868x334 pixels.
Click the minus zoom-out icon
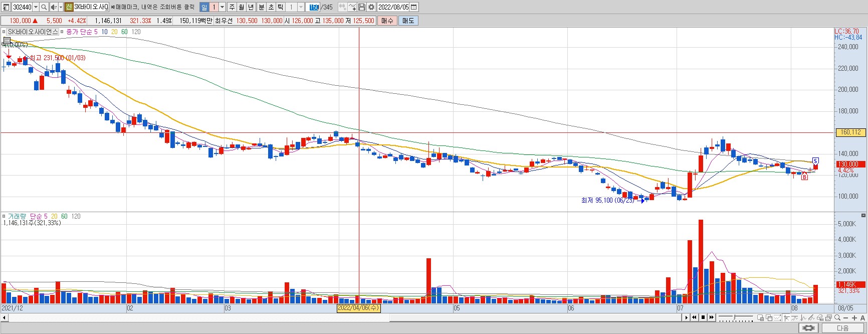click(x=846, y=318)
